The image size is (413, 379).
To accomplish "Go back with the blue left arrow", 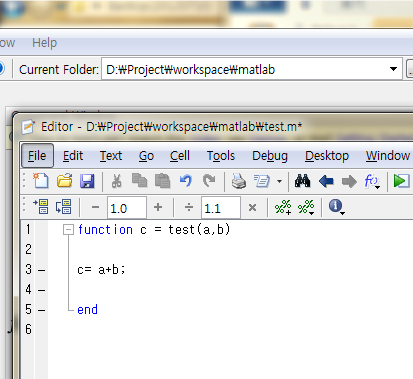I will click(326, 181).
